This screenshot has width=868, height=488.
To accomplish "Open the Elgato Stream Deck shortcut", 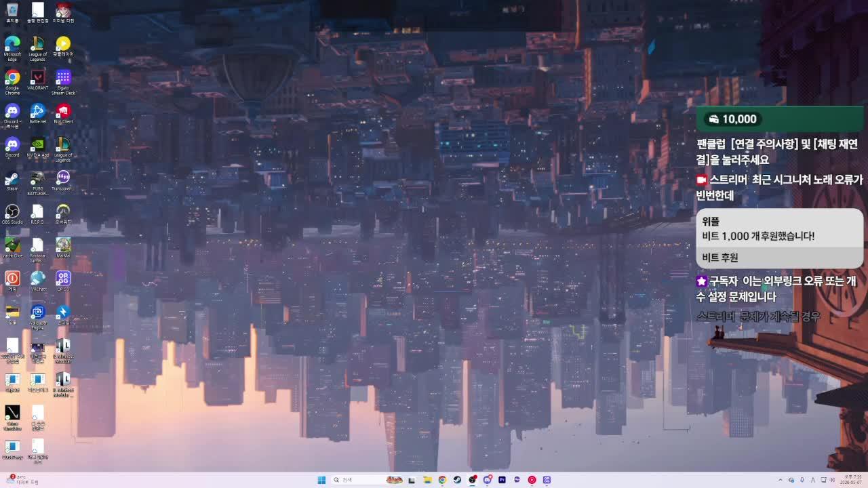I will pyautogui.click(x=63, y=82).
